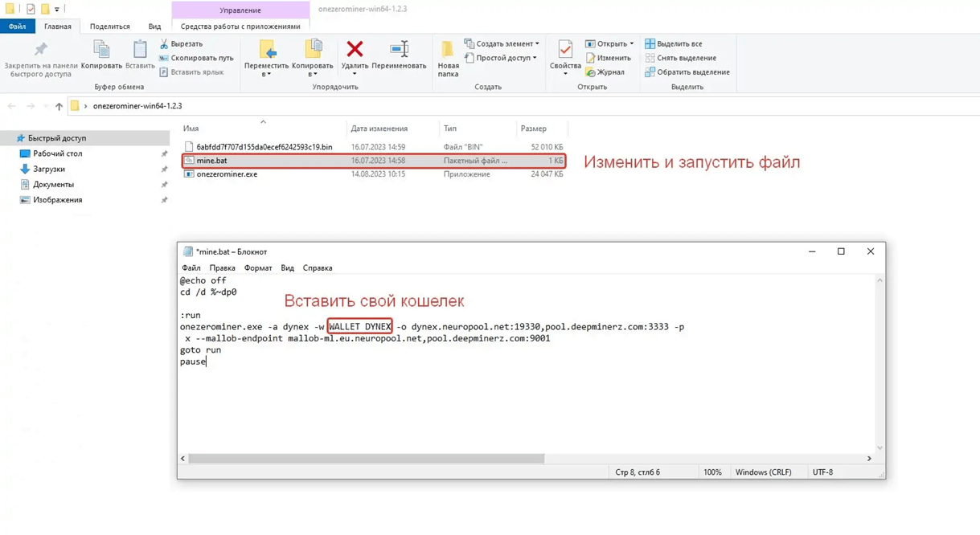Go up one folder level arrow

[x=59, y=106]
